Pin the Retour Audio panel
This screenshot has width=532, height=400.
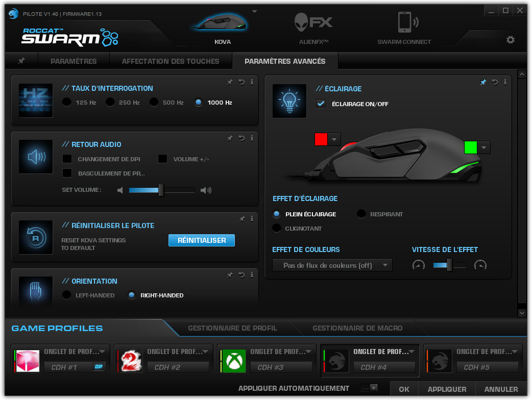pyautogui.click(x=230, y=138)
